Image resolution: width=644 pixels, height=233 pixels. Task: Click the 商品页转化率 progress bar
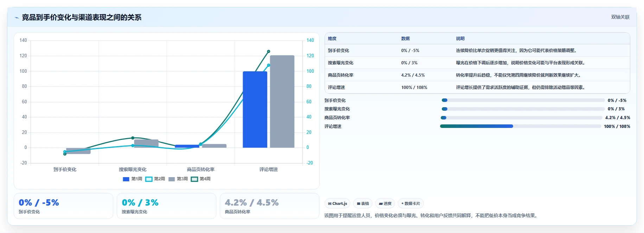521,118
